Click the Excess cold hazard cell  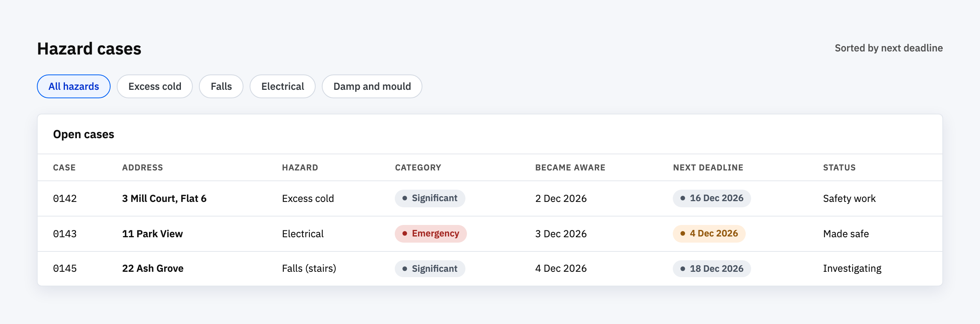[308, 198]
